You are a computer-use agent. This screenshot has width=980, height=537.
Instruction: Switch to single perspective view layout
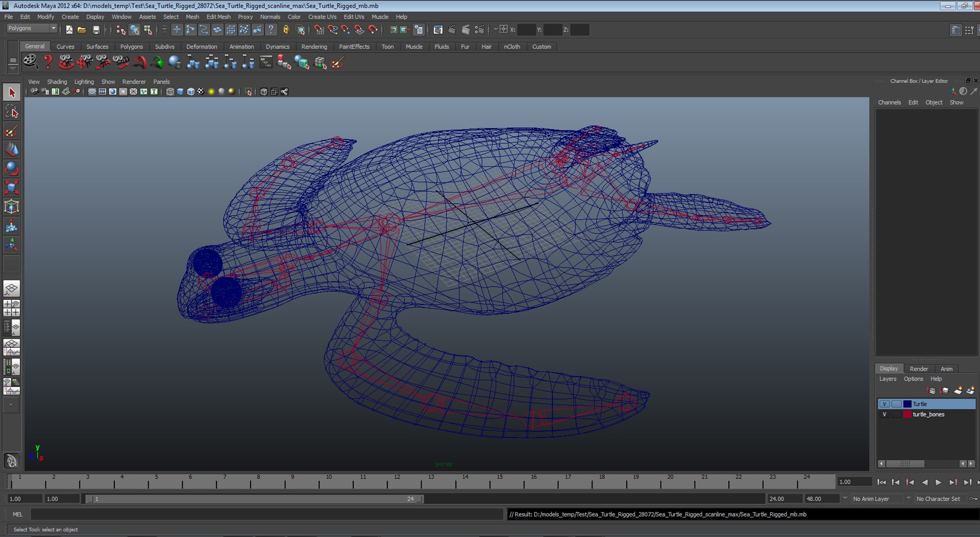click(12, 289)
